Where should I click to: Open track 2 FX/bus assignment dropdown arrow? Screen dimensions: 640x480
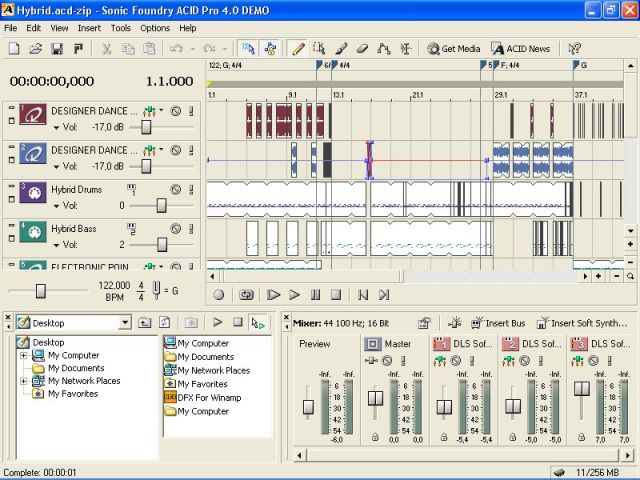161,150
